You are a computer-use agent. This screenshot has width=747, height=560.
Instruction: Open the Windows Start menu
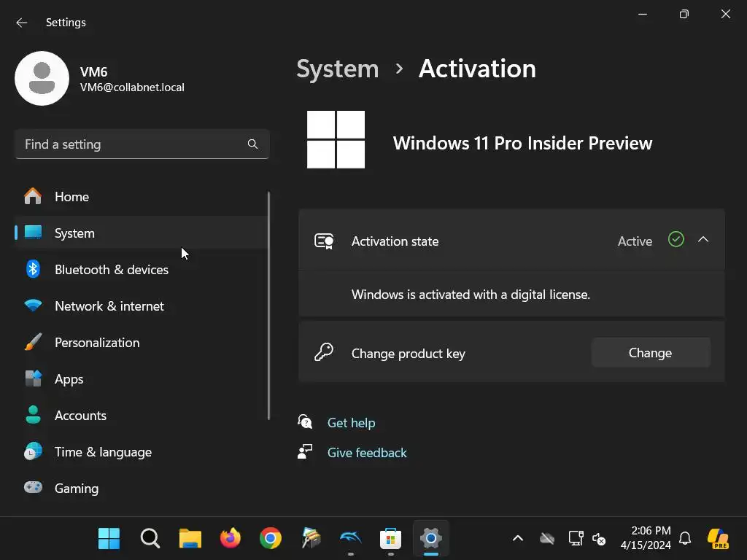coord(109,539)
